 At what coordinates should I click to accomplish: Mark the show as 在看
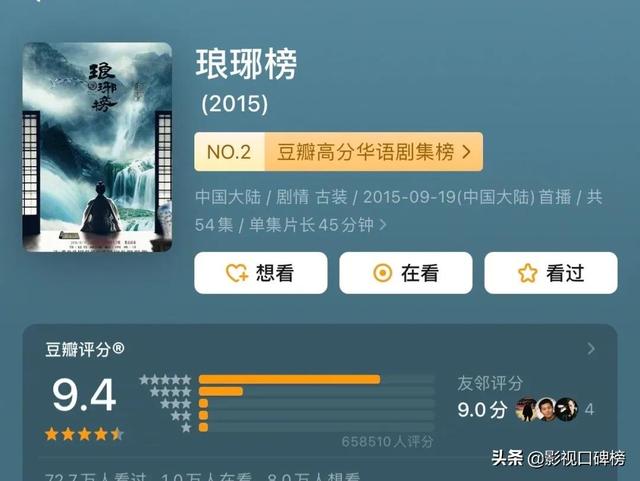(x=406, y=273)
